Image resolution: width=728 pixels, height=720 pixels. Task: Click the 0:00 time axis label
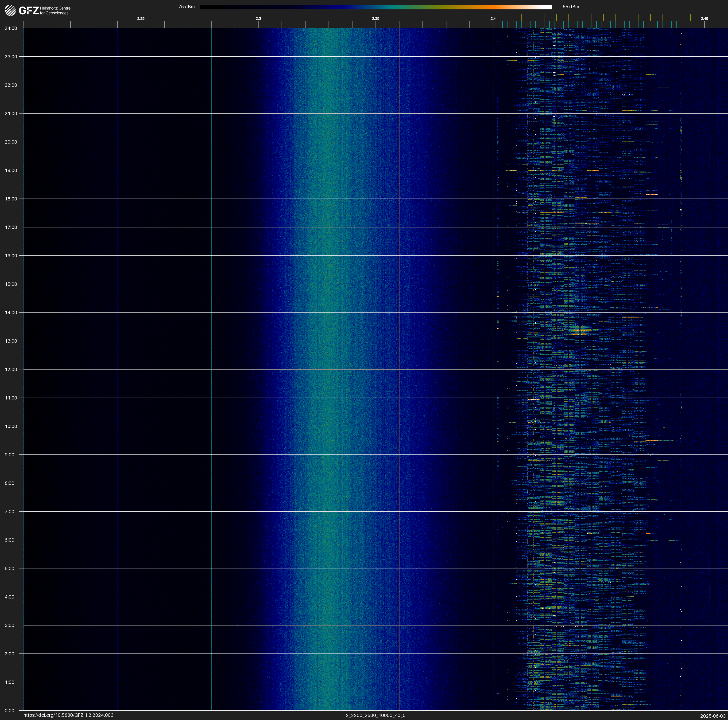coord(9,711)
